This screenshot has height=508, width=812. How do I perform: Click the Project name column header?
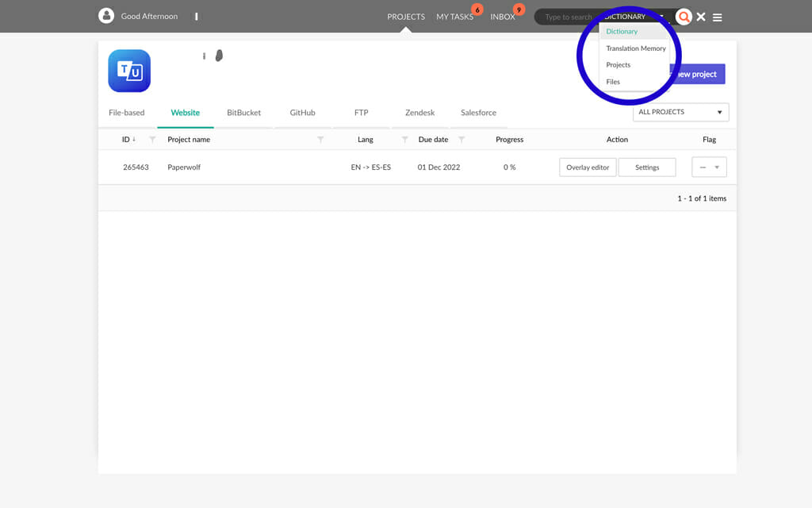pos(189,140)
